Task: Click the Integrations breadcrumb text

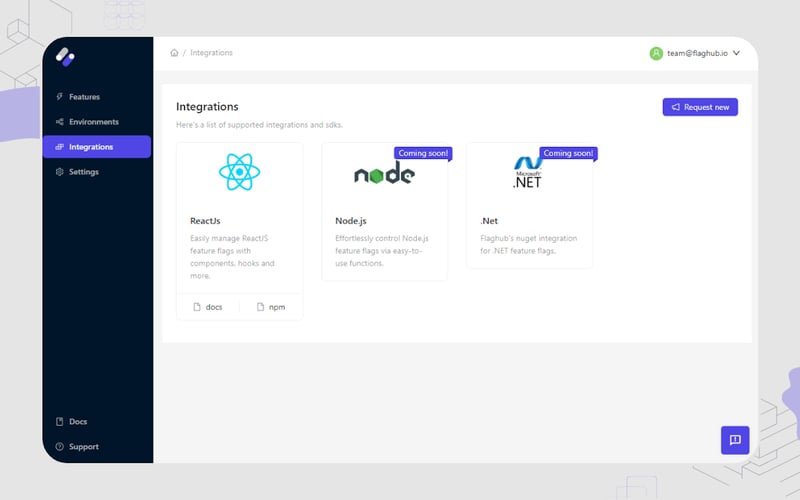Action: 211,53
